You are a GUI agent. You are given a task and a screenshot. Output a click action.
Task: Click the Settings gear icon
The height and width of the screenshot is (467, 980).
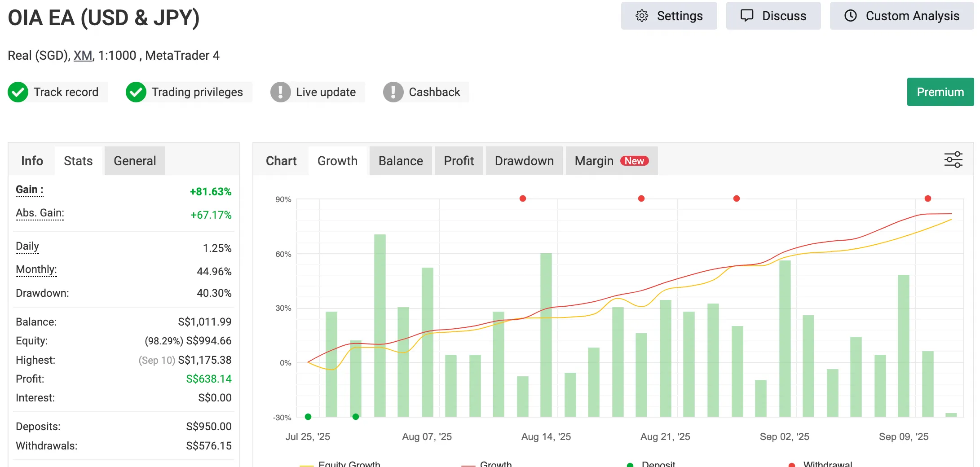tap(642, 16)
